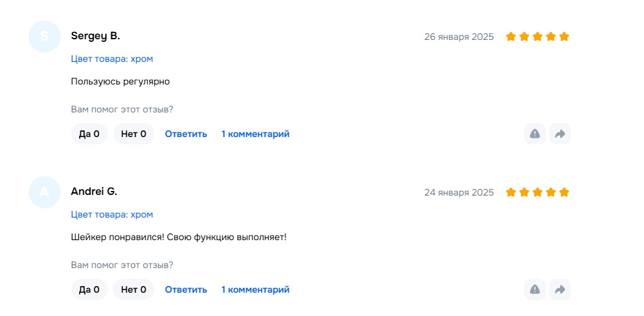Screen dimensions: 644x316
Task: Click the star rating on Andrei G.'s review
Action: click(x=538, y=192)
